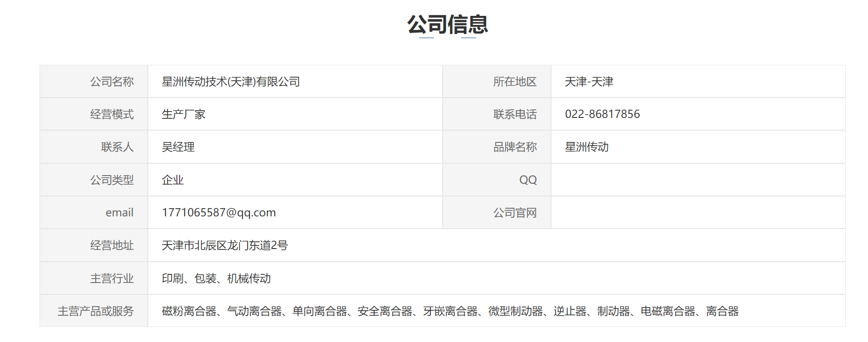Viewport: 868px width, 342px height.
Task: Click the main products list starting with 磁粉离合器
Action: (450, 311)
